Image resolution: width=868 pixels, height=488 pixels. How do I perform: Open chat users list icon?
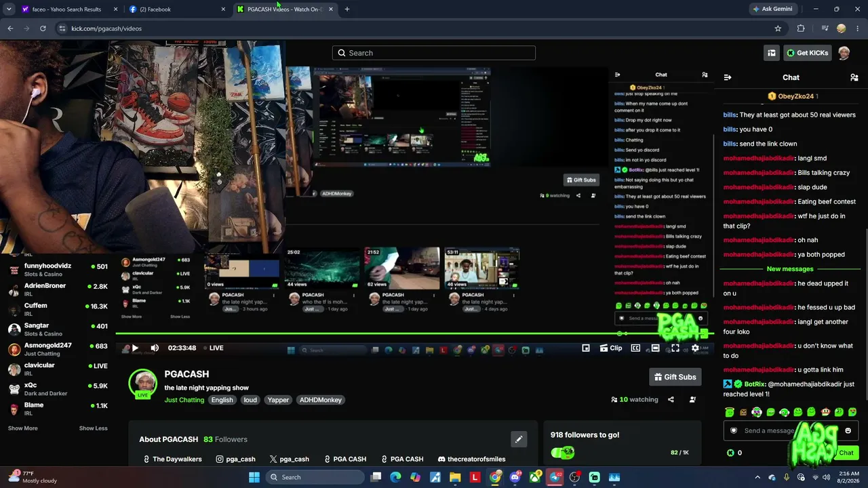tap(854, 77)
